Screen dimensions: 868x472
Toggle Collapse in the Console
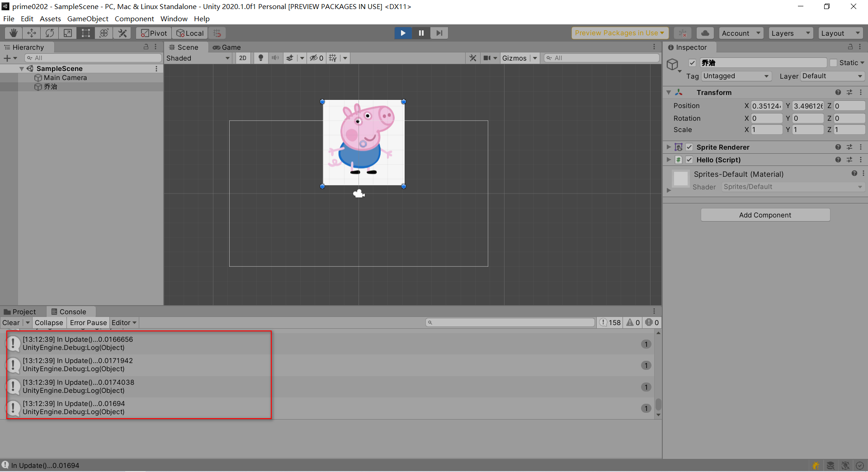[x=49, y=322]
